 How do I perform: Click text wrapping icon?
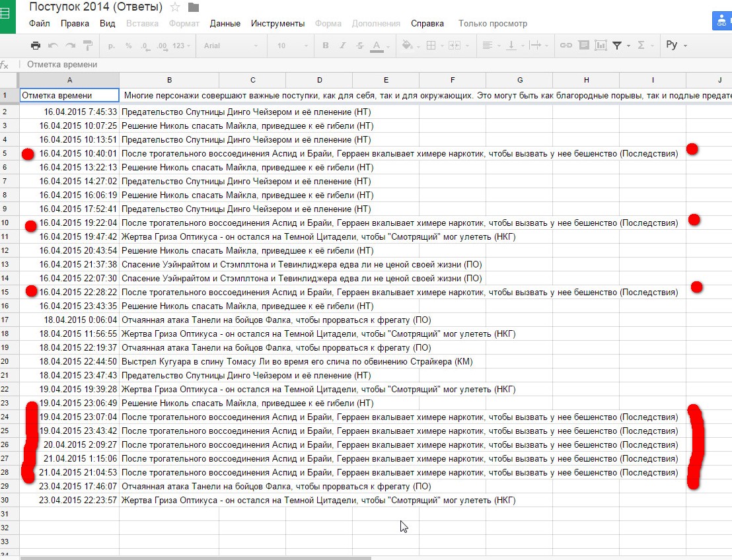click(536, 46)
